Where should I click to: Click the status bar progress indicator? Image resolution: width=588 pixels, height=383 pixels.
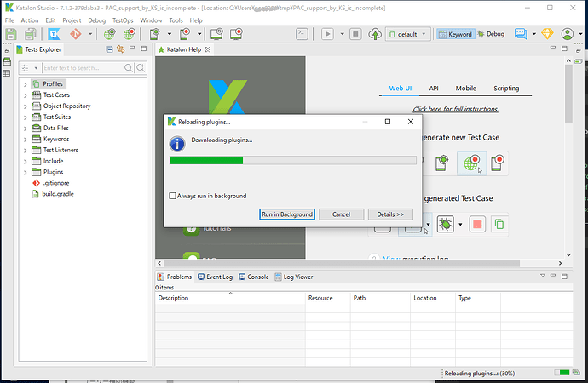[x=562, y=373]
